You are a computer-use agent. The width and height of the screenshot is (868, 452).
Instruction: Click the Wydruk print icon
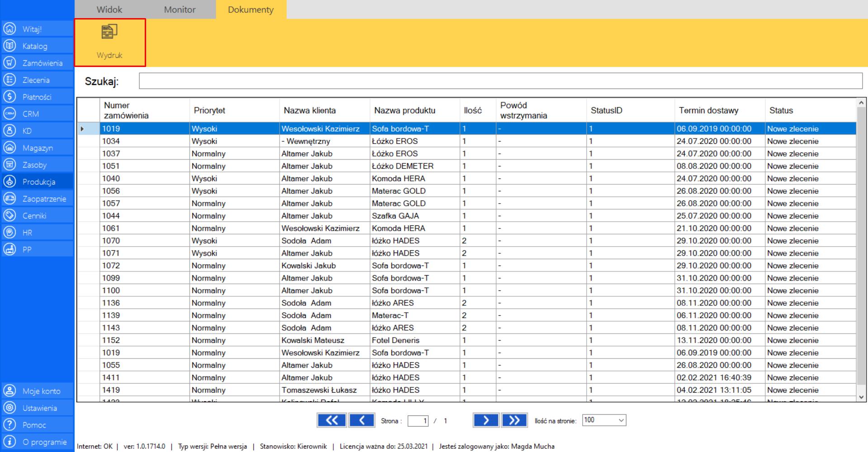click(x=109, y=32)
